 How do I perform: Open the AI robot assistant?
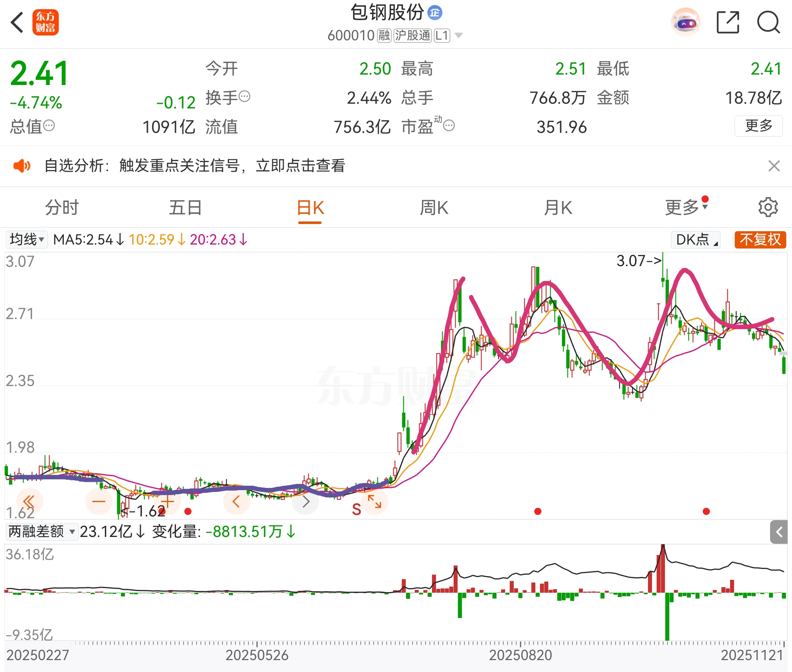[685, 22]
